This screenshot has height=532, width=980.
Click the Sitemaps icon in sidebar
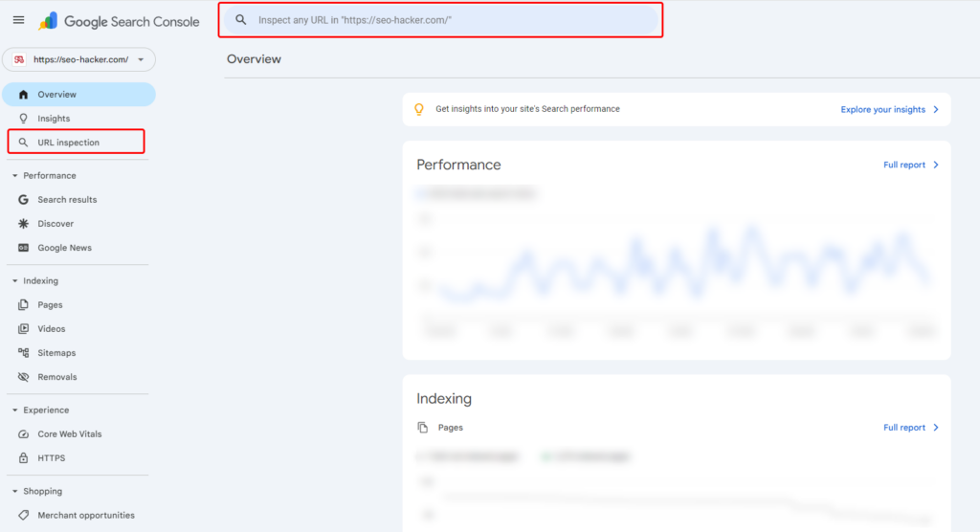pos(24,353)
